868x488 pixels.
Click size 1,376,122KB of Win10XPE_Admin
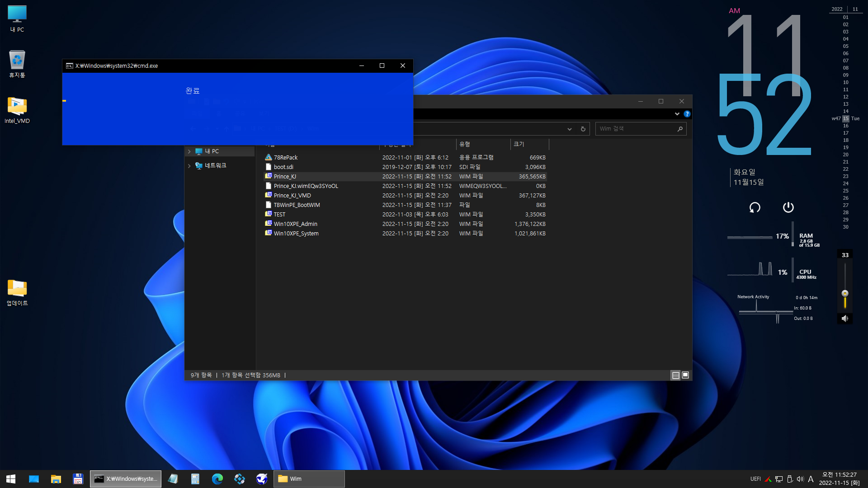pyautogui.click(x=530, y=224)
